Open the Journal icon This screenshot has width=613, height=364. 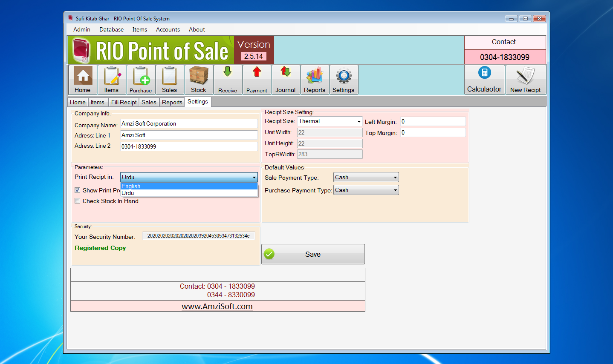[x=286, y=79]
